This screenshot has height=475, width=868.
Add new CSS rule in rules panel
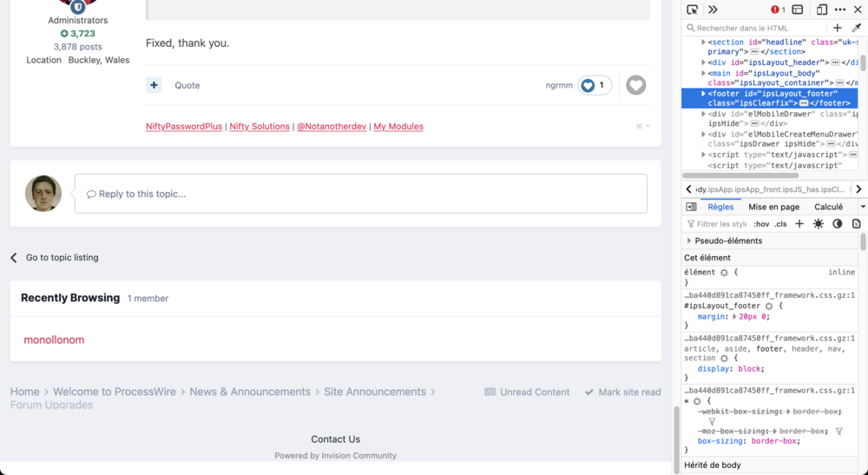click(799, 224)
